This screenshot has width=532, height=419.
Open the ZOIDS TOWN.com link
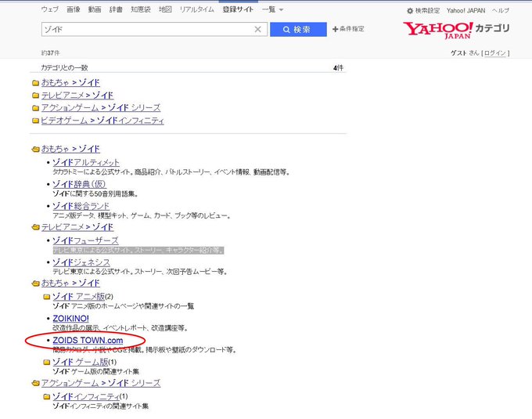[x=88, y=340]
